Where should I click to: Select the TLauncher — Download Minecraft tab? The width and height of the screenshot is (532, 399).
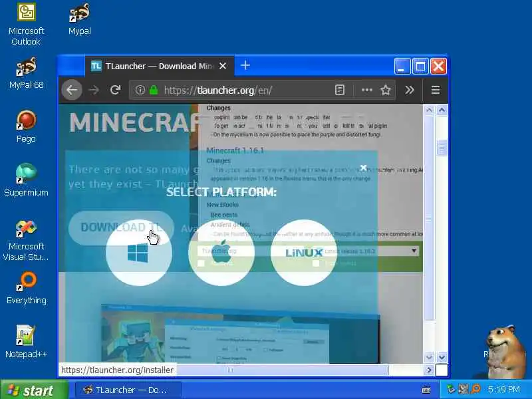click(x=160, y=66)
